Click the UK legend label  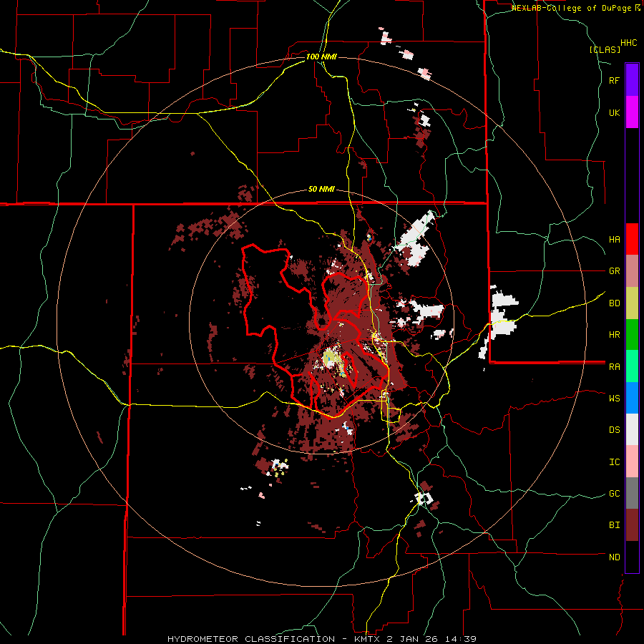[614, 112]
